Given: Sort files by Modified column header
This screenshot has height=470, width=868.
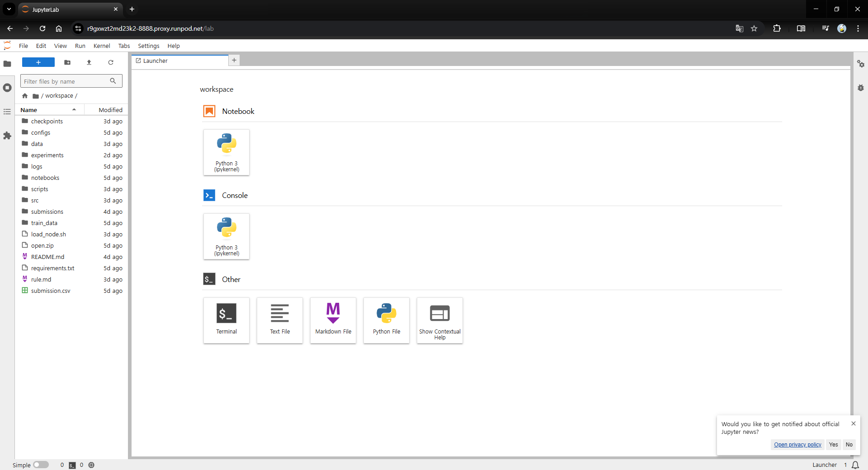Looking at the screenshot, I should click(x=106, y=110).
